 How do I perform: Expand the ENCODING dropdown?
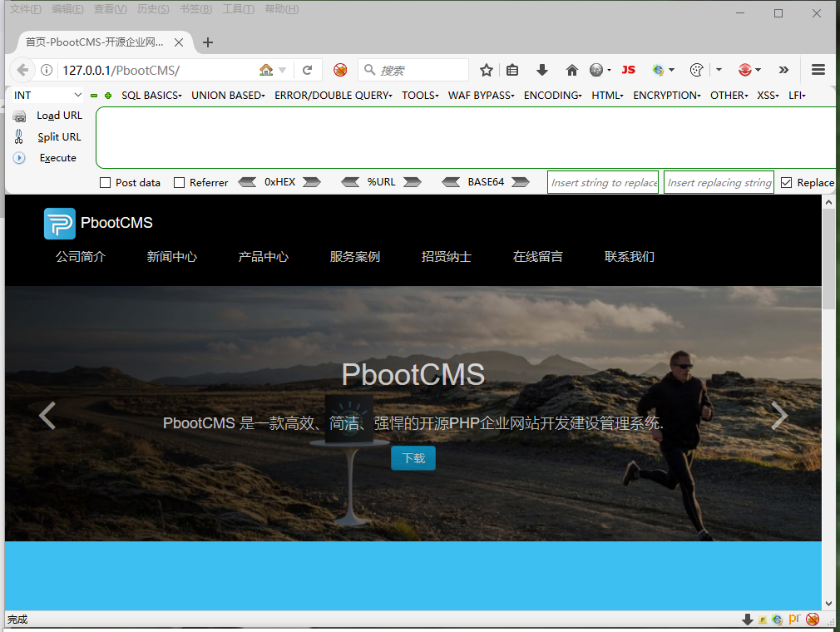(553, 96)
